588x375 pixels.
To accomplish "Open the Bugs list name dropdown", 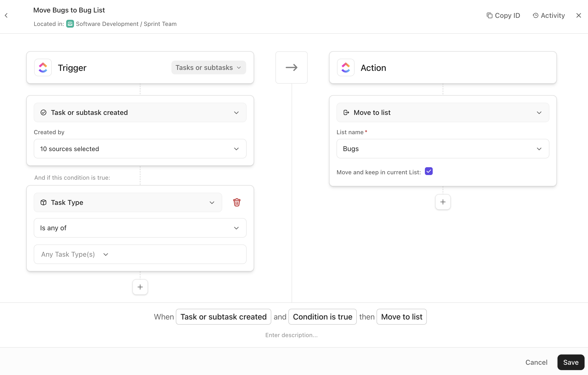I will (x=443, y=149).
